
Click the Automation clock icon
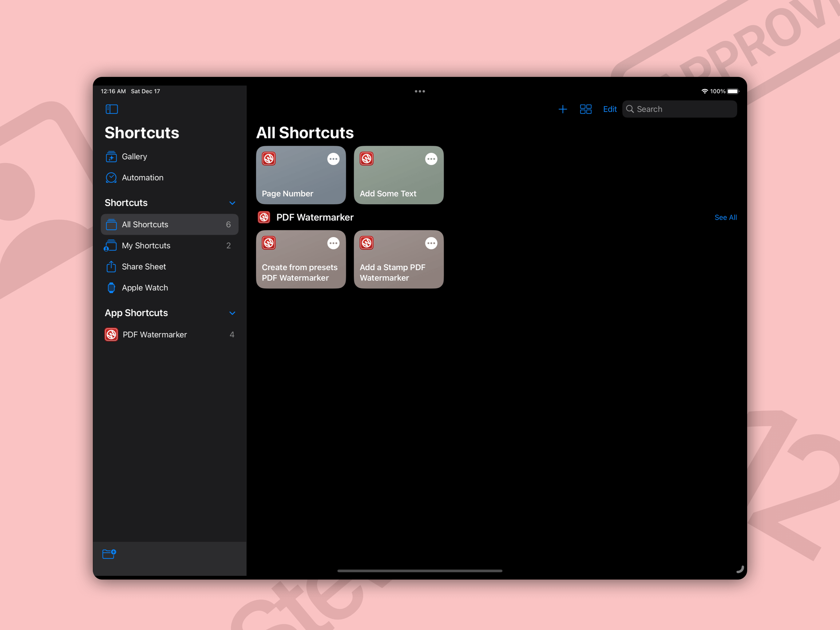[111, 177]
